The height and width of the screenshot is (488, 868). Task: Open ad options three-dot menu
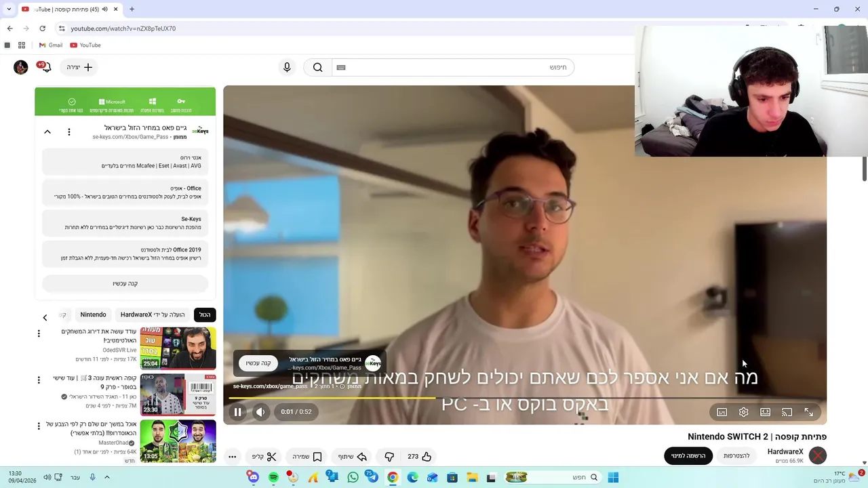point(68,131)
